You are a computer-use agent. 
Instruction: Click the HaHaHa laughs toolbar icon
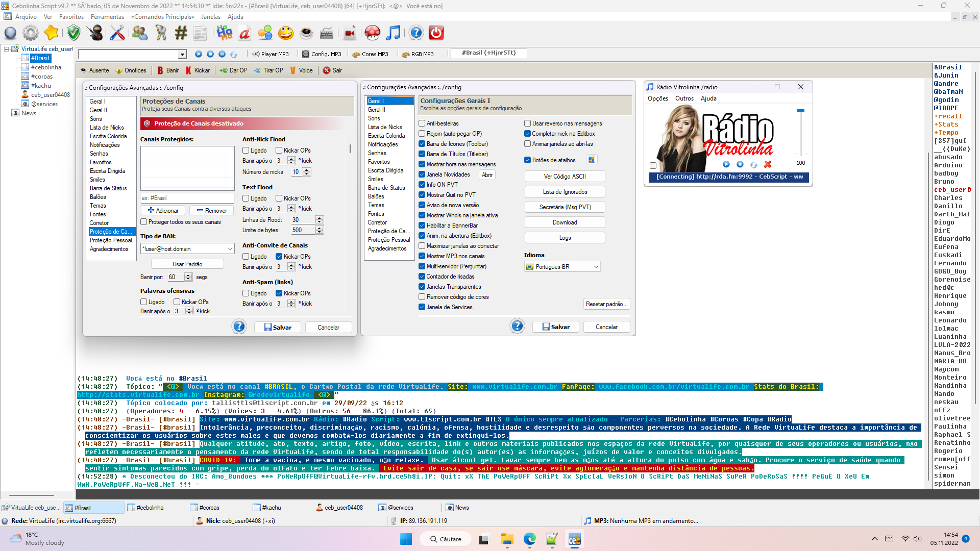pos(224,33)
